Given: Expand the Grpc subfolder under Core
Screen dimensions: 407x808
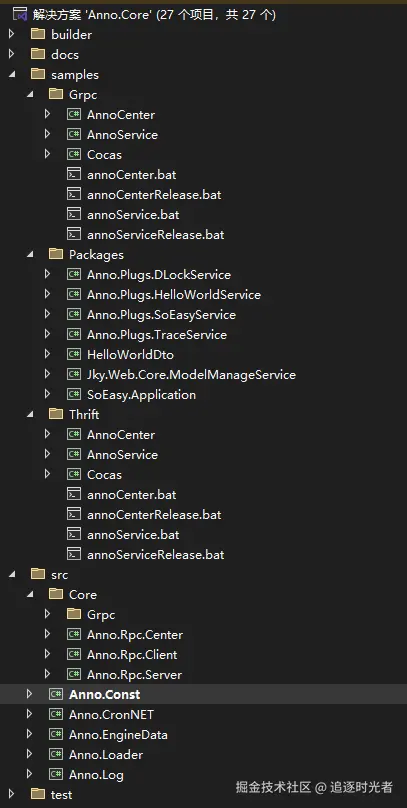Looking at the screenshot, I should point(47,614).
